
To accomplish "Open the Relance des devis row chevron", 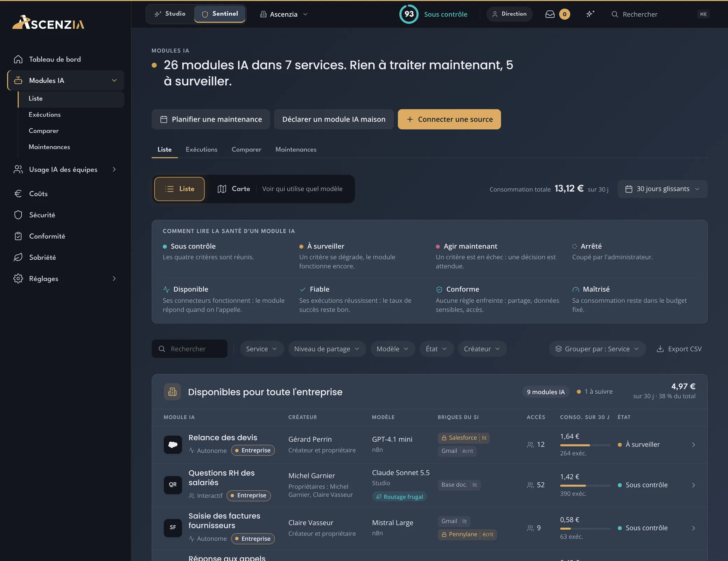I will coord(693,444).
